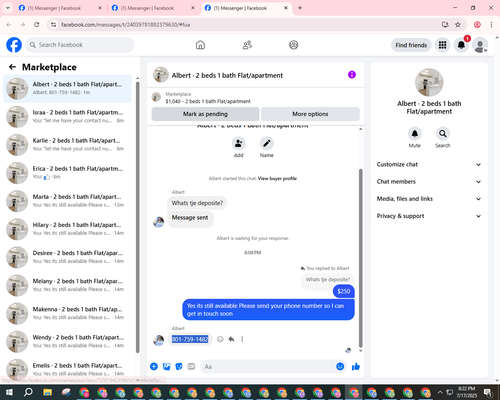The width and height of the screenshot is (500, 400).
Task: Open Windows taskbar search
Action: tap(28, 392)
